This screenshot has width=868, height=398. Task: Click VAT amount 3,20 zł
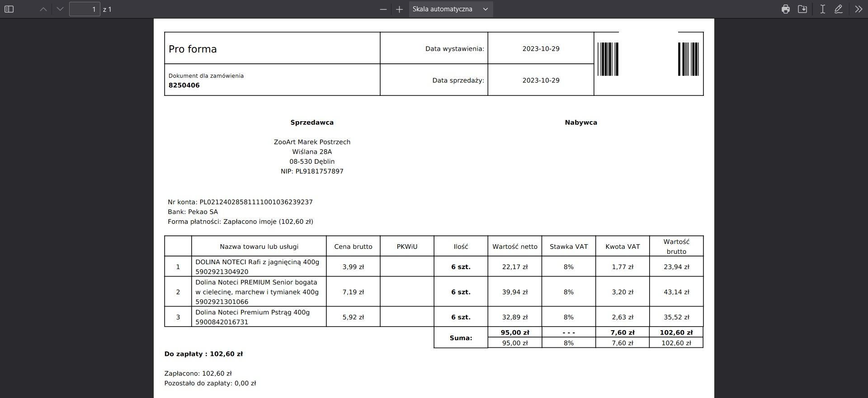[623, 292]
